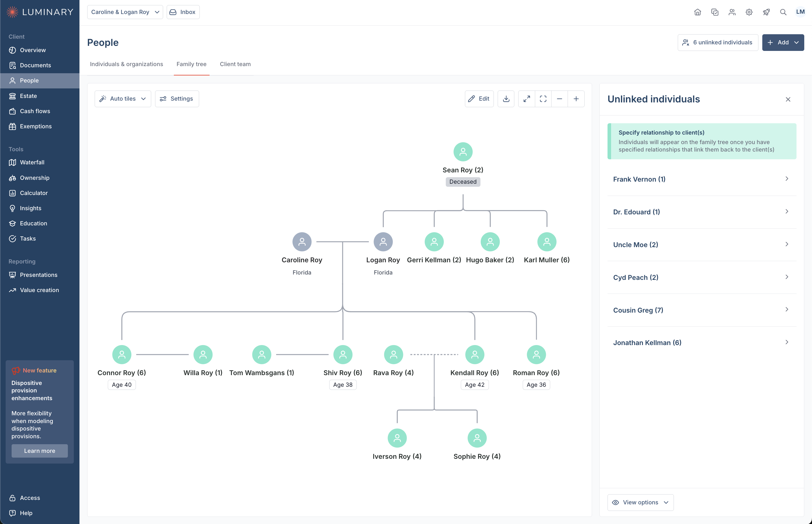Select Tom Wambsgans node avatar
812x524 pixels.
(x=262, y=355)
